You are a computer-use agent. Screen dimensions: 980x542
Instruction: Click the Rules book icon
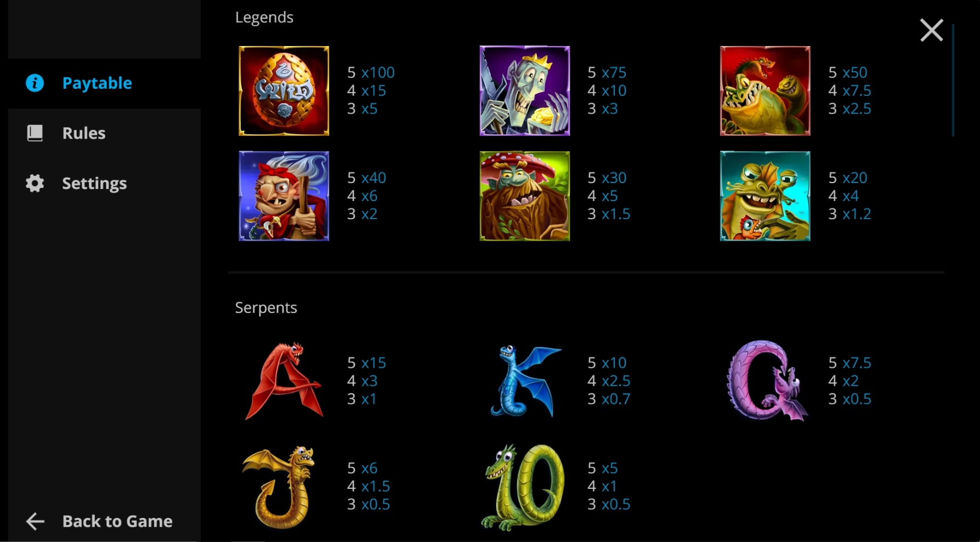pos(35,133)
